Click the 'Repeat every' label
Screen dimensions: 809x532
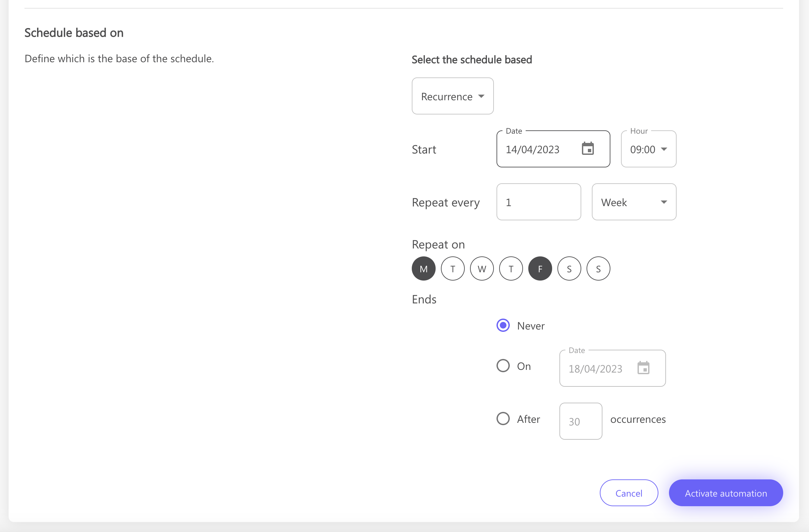point(446,202)
